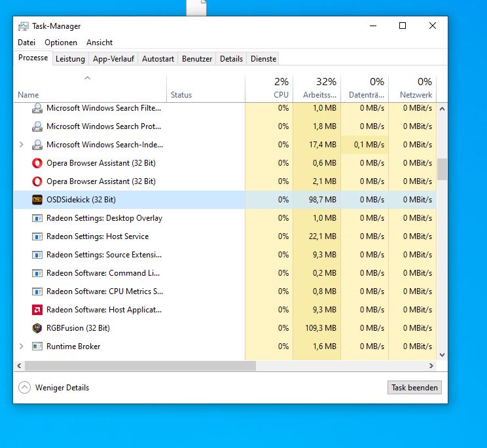Select Radeon Settings: Host Service process name

tap(98, 236)
